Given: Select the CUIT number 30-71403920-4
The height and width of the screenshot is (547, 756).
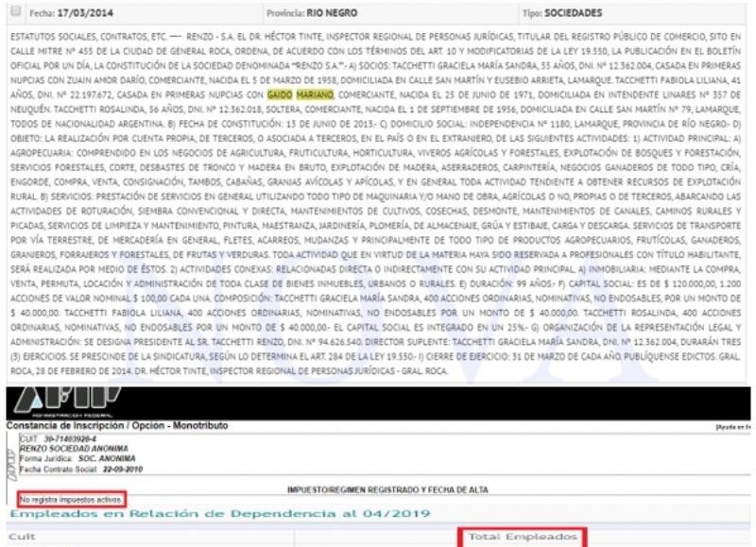Looking at the screenshot, I should pyautogui.click(x=70, y=439).
